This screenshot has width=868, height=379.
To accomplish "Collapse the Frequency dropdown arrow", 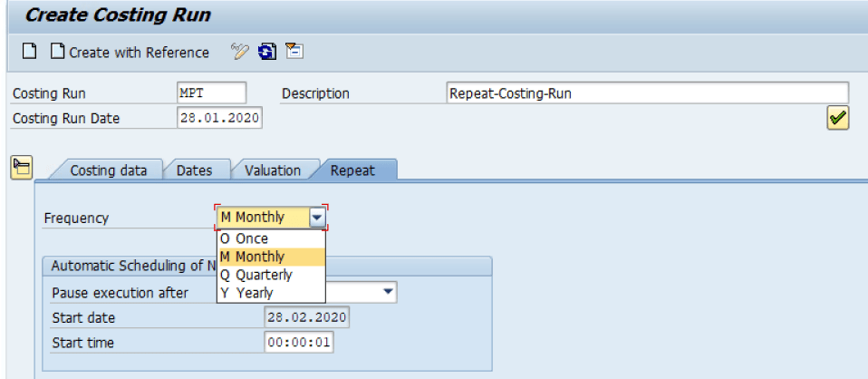I will [x=316, y=218].
